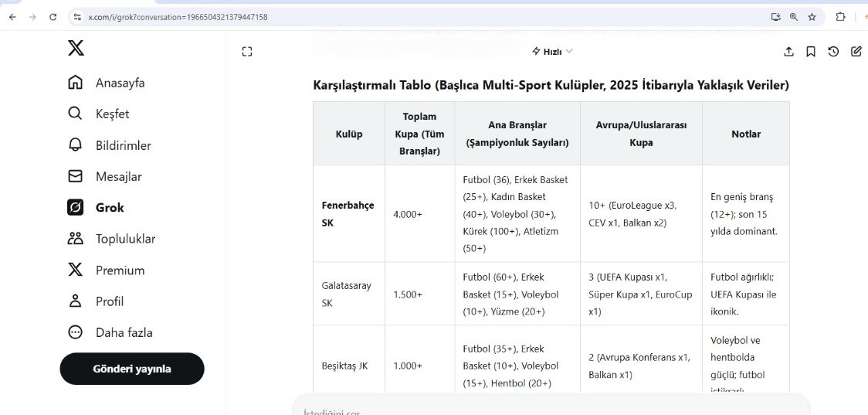Click the Galatasaray SK cell

tap(349, 294)
